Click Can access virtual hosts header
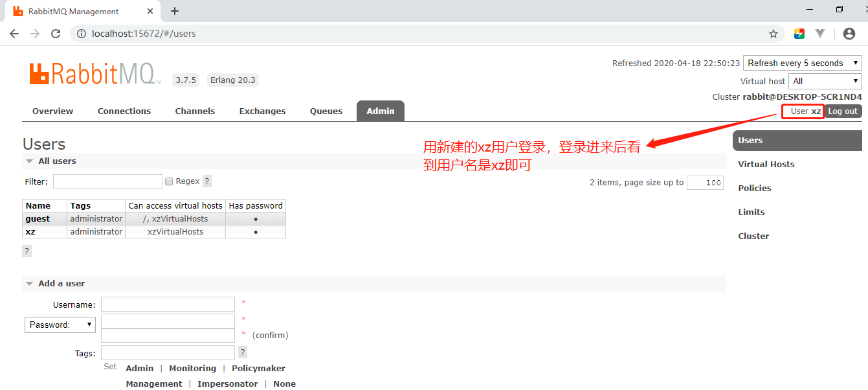This screenshot has height=390, width=868. tap(175, 205)
